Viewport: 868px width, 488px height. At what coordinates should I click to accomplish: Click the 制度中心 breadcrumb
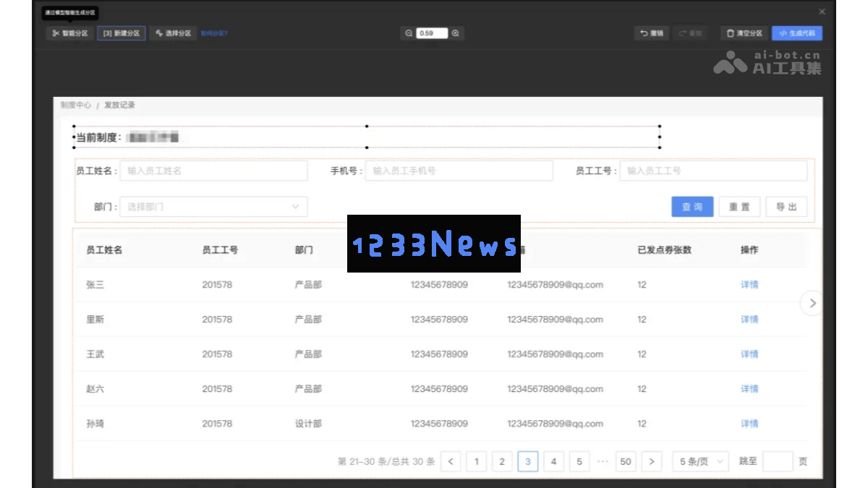(x=76, y=105)
